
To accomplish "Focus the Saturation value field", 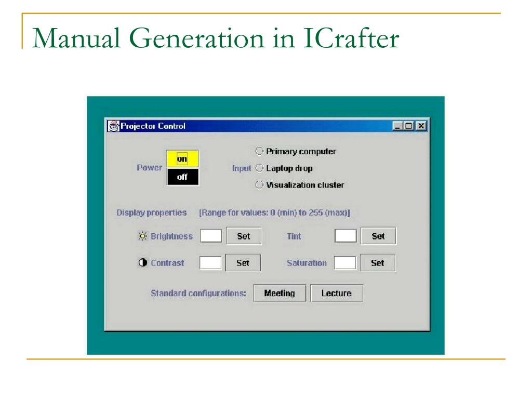I will 345,262.
